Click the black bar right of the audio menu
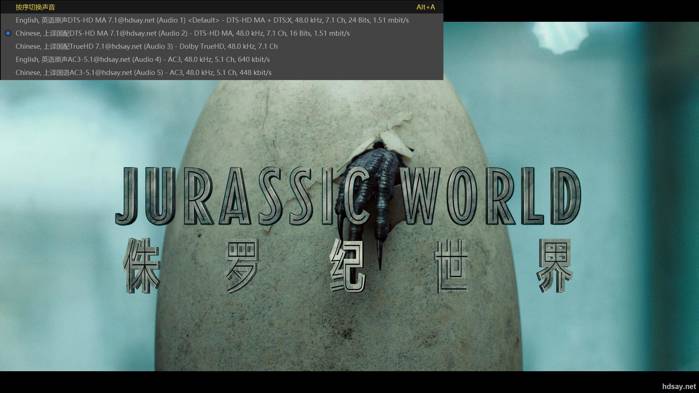 pos(571,11)
